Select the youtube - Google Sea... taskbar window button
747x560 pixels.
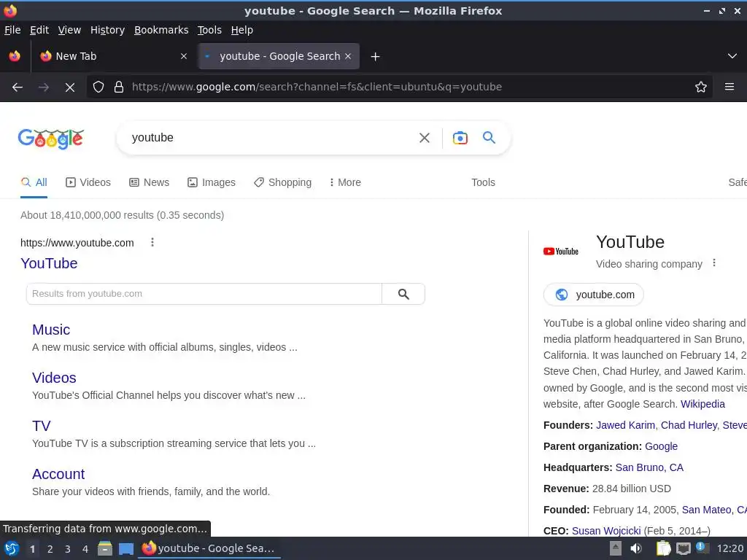(x=209, y=548)
